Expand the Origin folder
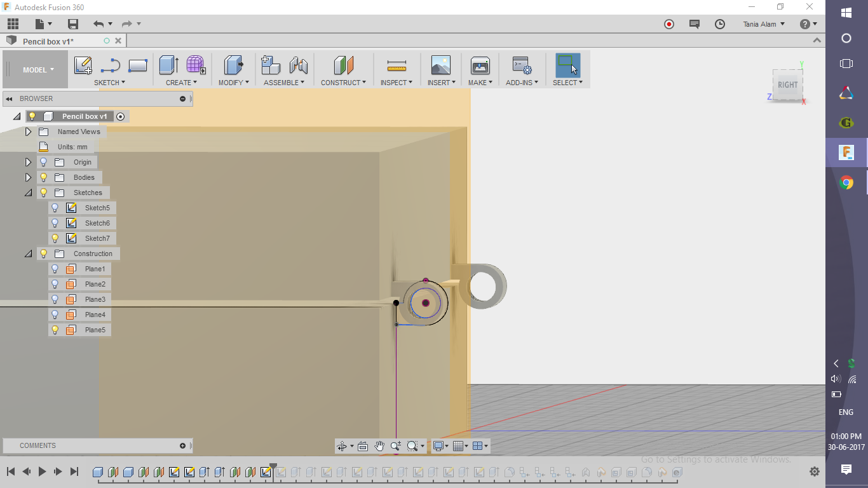This screenshot has height=488, width=868. [x=28, y=162]
